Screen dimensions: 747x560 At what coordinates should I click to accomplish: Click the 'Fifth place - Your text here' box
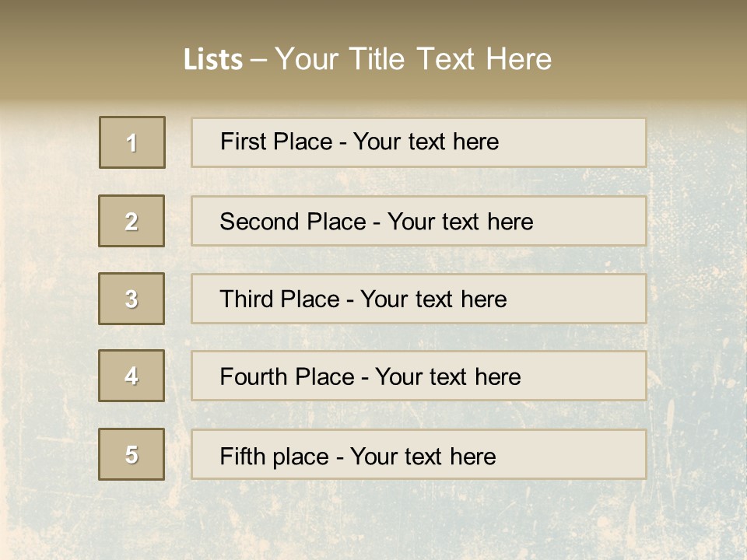tap(419, 455)
